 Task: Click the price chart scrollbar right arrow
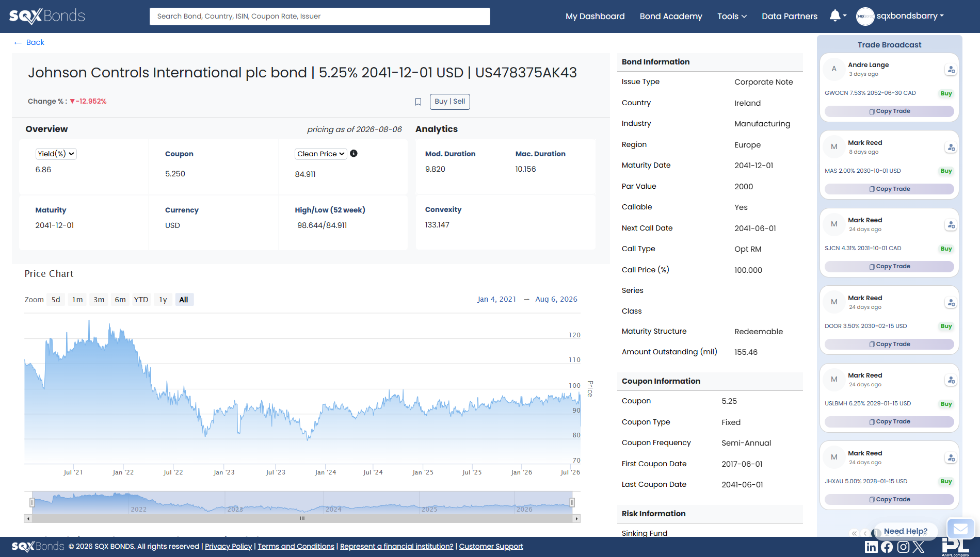point(576,518)
